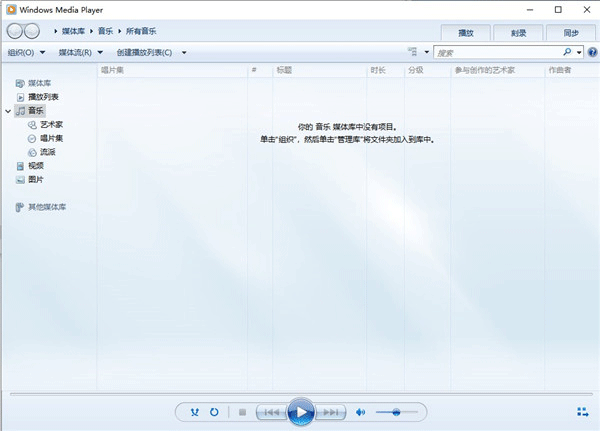600x431 pixels.
Task: Sort by the 唱片集 column header
Action: [x=172, y=70]
